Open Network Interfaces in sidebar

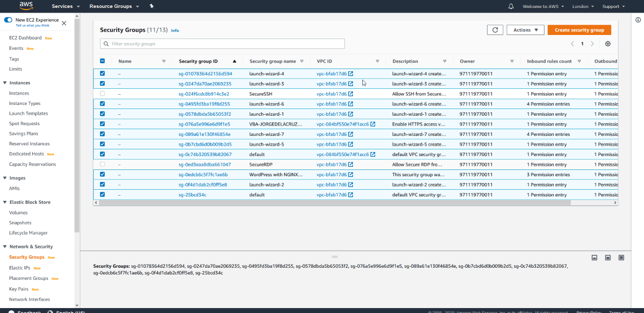30,300
